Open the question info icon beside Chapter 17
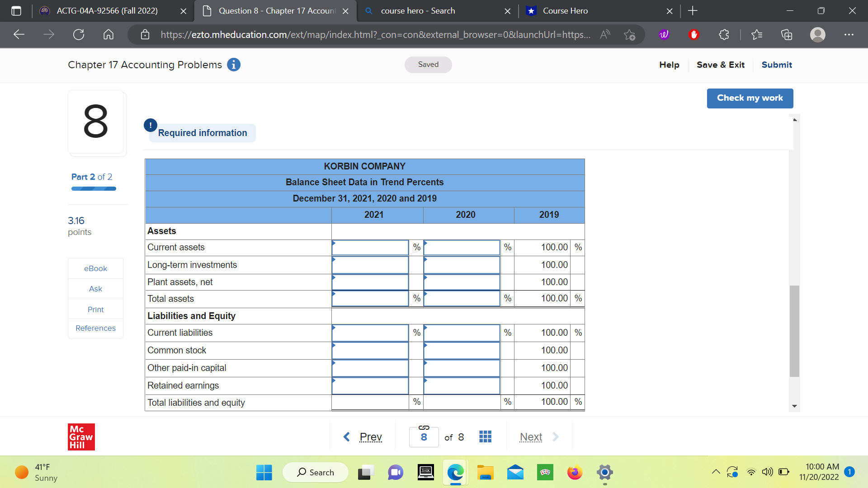868x488 pixels. click(x=234, y=65)
